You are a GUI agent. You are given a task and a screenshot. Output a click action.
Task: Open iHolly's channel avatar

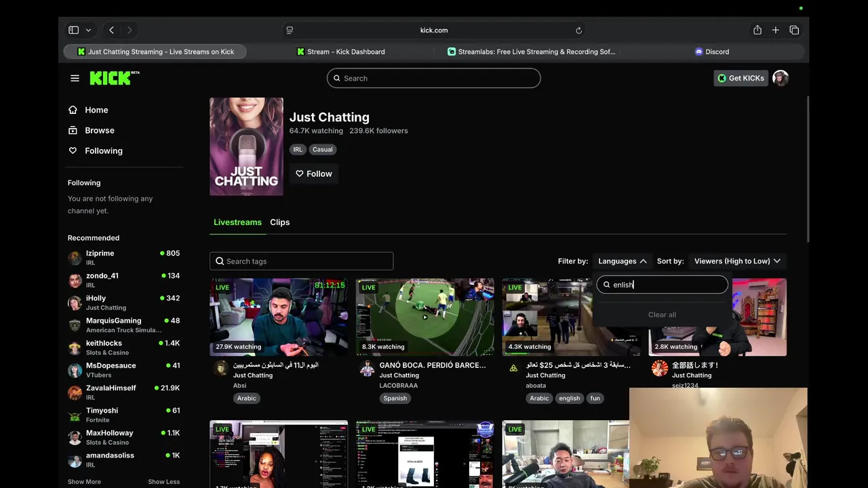75,302
